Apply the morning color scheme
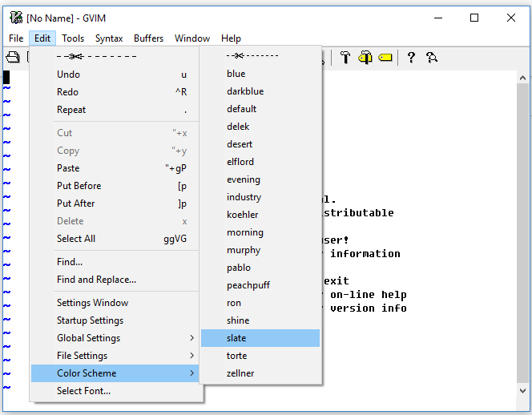532x415 pixels. pos(260,232)
